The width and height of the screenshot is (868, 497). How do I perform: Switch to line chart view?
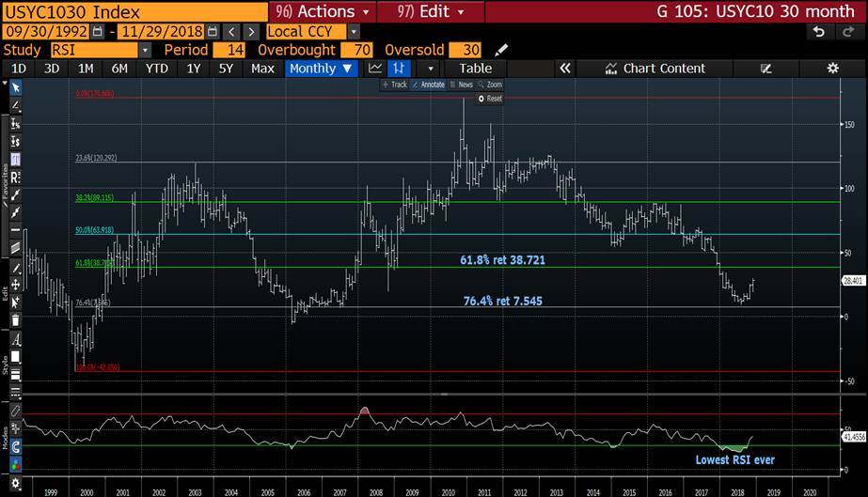[375, 69]
